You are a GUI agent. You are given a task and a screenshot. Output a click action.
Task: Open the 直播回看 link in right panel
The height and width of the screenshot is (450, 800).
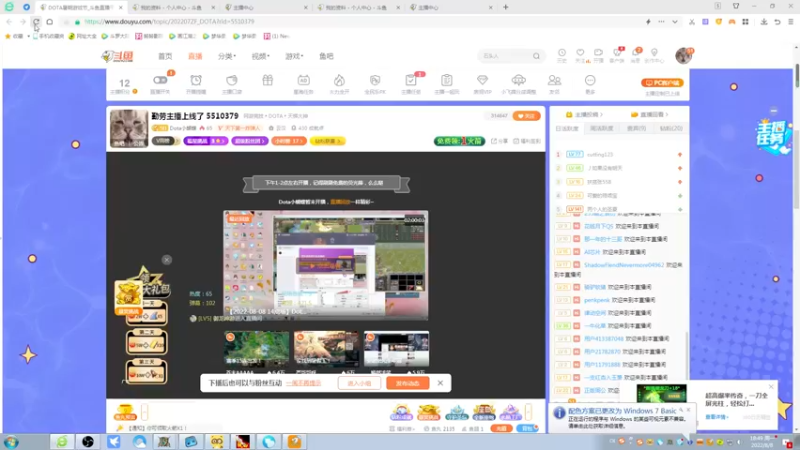(649, 114)
